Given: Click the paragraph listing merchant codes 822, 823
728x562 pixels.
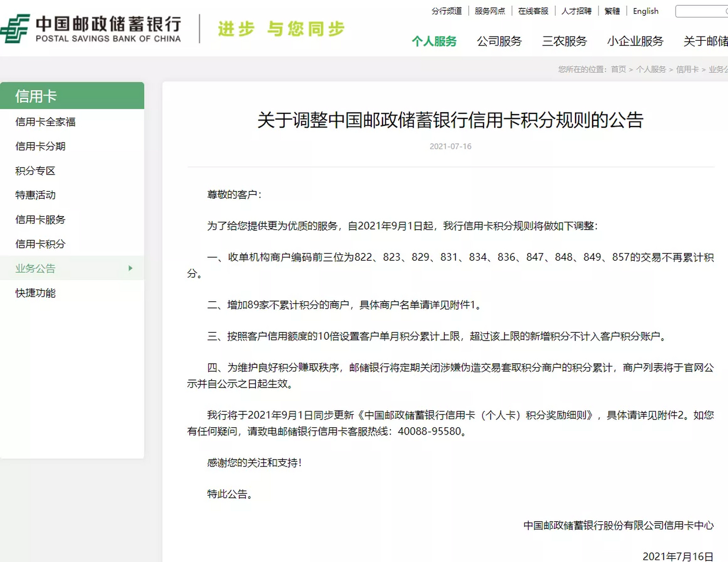Looking at the screenshot, I should pyautogui.click(x=450, y=265).
